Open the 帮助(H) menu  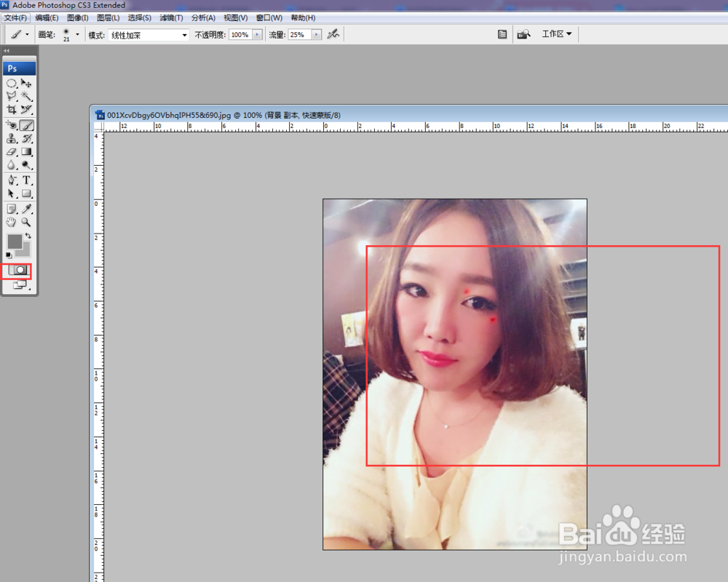303,17
